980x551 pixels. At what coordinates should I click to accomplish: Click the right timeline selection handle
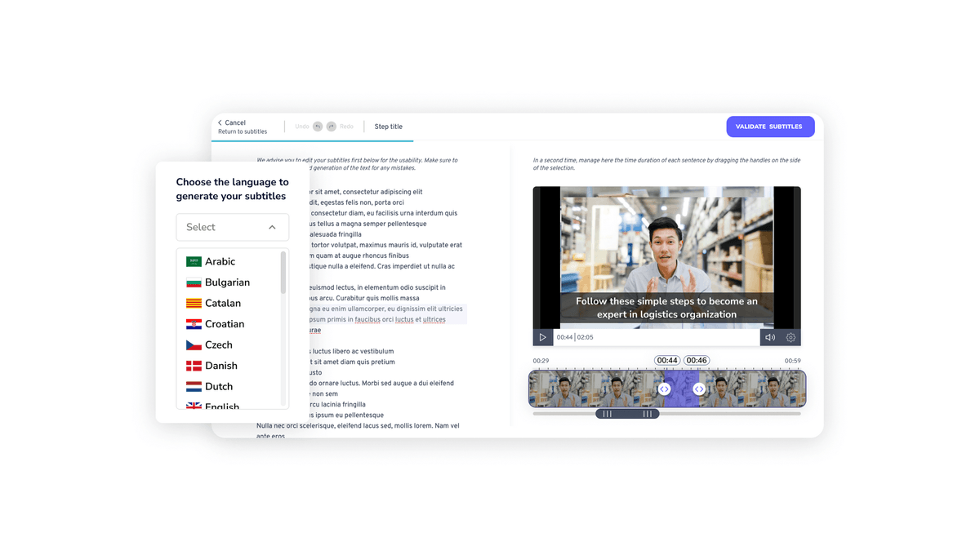click(x=699, y=389)
